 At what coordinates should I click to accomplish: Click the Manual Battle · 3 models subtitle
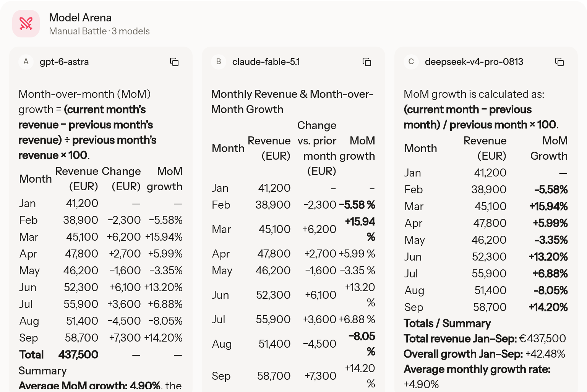coord(99,31)
